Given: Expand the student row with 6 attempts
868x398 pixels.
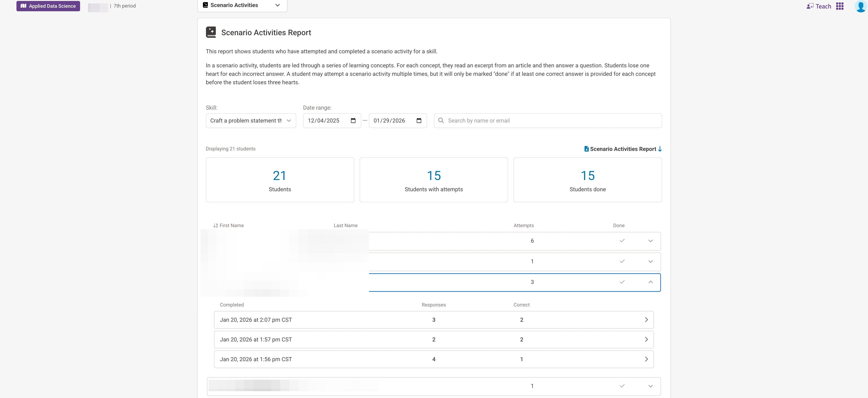Looking at the screenshot, I should tap(650, 241).
